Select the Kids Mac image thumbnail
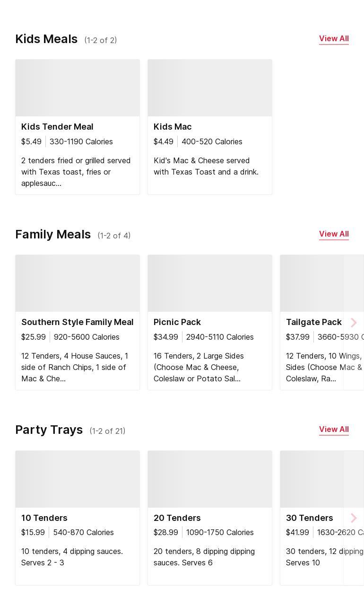The height and width of the screenshot is (598, 364). (210, 88)
